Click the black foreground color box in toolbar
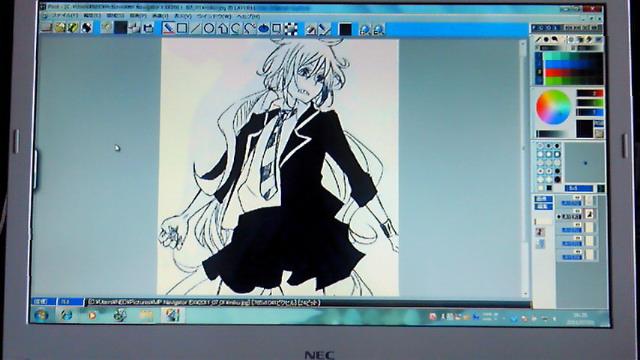This screenshot has height=360, width=640. [345, 29]
